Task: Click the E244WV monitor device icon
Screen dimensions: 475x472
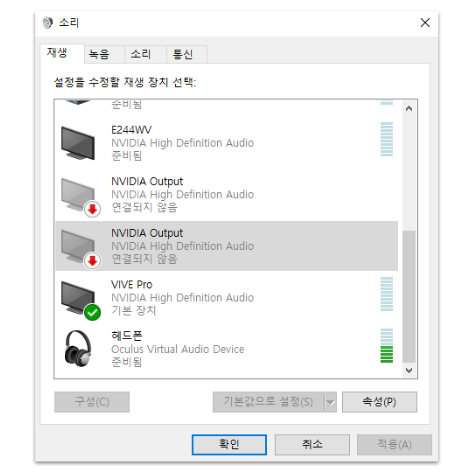Action: (x=78, y=143)
